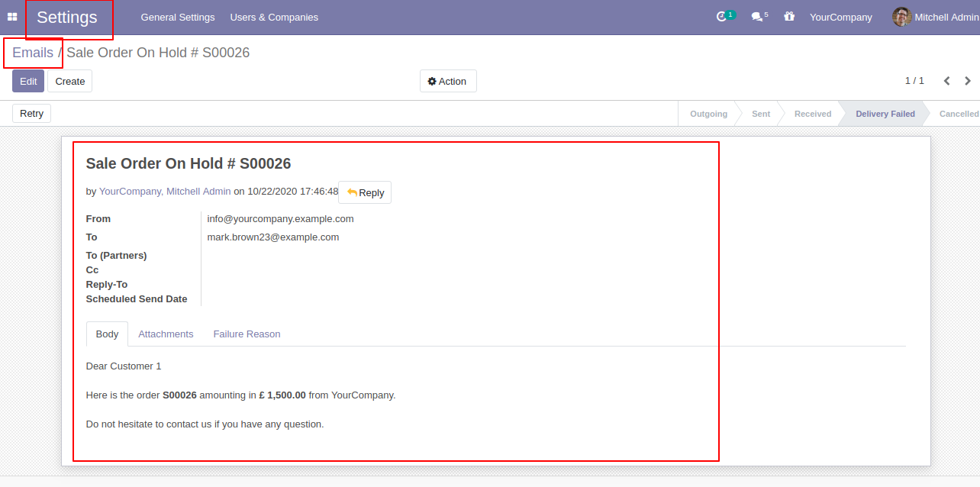Viewport: 980px width, 487px height.
Task: Select the Received status stage
Action: click(x=813, y=114)
